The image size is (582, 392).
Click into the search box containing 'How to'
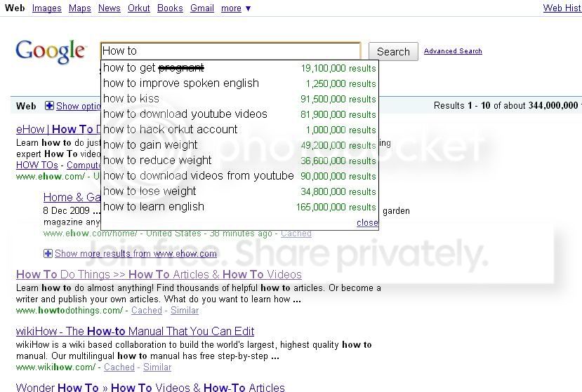coord(230,50)
